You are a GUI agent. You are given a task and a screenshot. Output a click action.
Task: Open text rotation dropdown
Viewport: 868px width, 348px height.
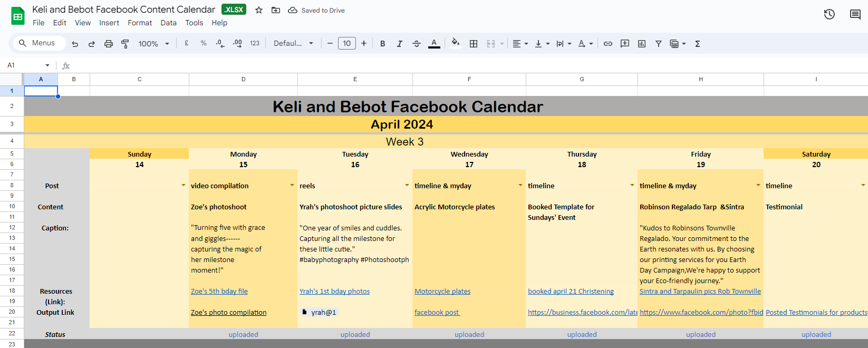585,44
